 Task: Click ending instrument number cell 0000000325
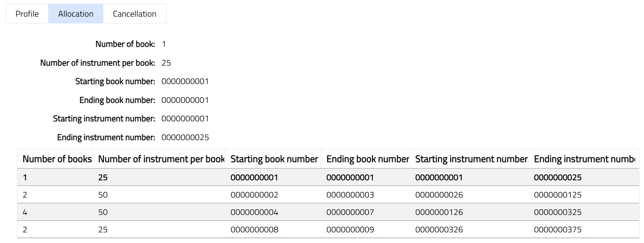pos(557,212)
